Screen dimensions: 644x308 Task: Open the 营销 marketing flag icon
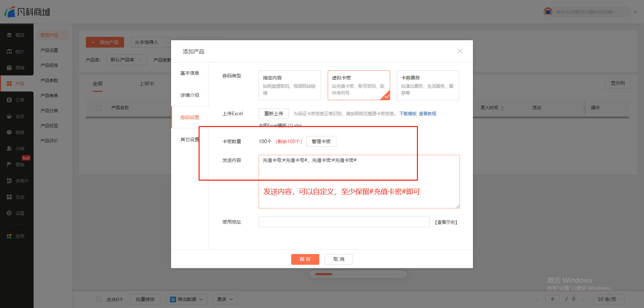pyautogui.click(x=9, y=165)
